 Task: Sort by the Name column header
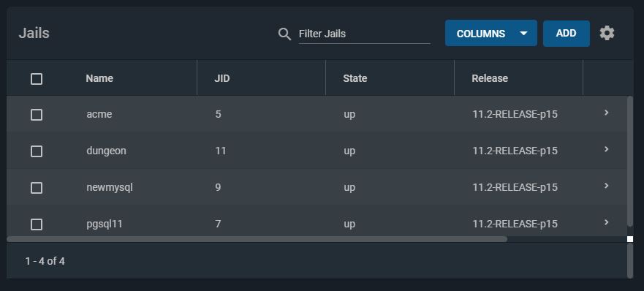pyautogui.click(x=99, y=78)
